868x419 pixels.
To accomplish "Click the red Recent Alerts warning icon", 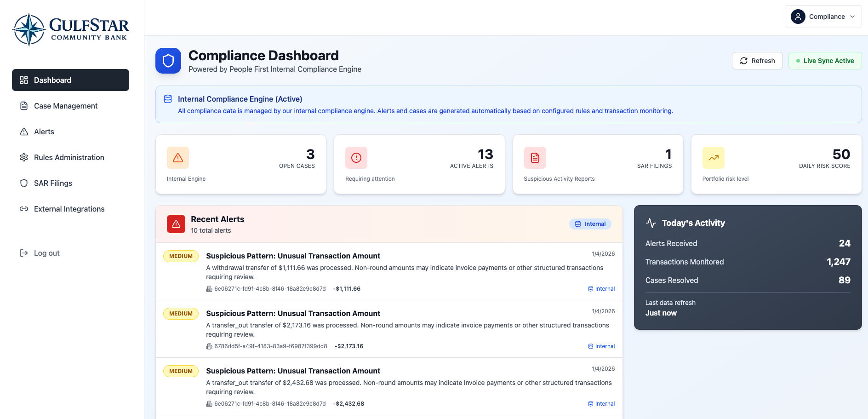I will point(176,224).
